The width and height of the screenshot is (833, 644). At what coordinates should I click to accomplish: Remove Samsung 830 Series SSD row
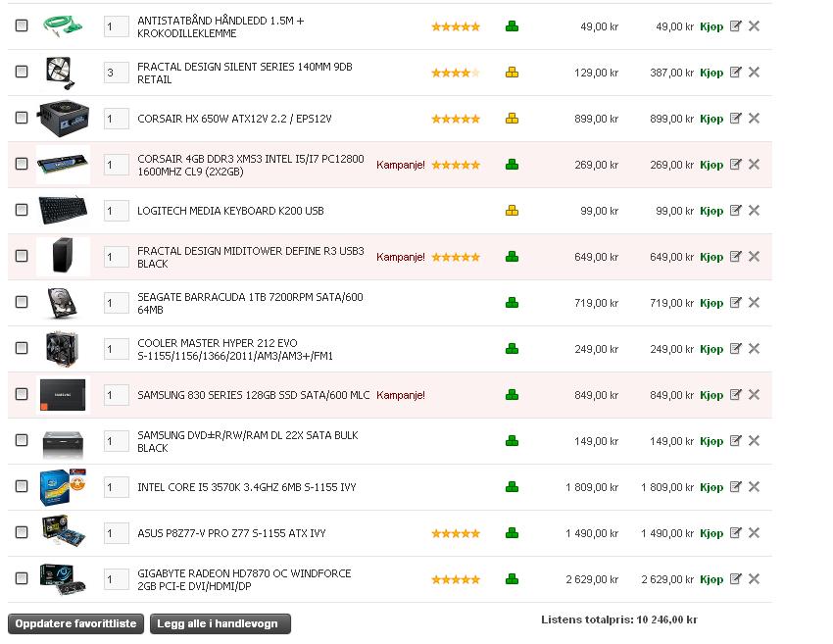point(754,394)
